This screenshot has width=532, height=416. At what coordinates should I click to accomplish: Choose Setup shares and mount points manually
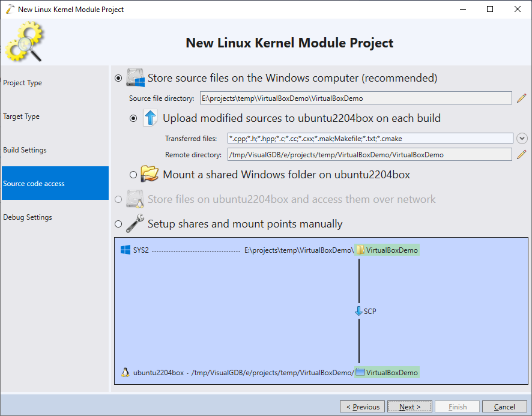tap(118, 224)
